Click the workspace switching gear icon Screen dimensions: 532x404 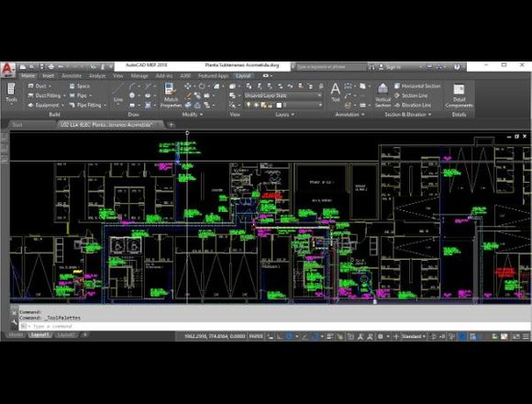pyautogui.click(x=381, y=336)
